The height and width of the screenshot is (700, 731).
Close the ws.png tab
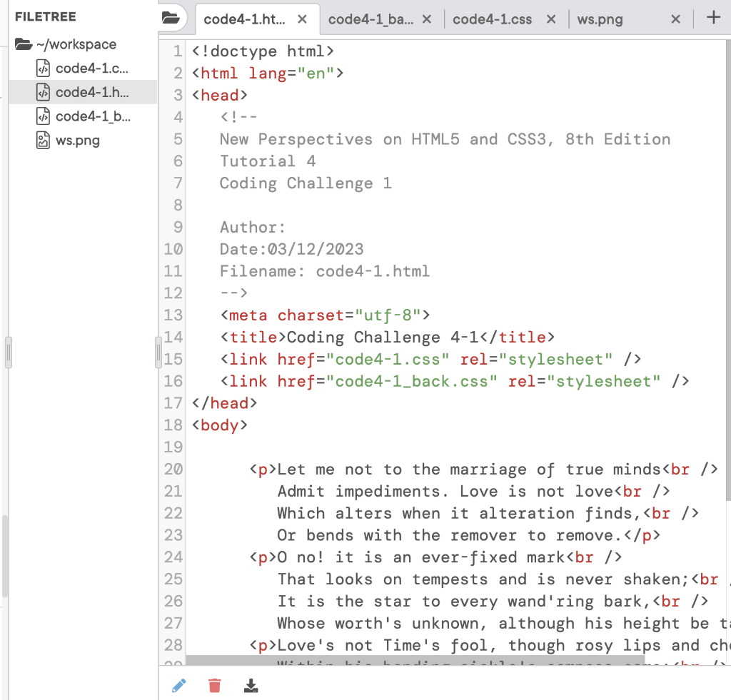point(675,19)
